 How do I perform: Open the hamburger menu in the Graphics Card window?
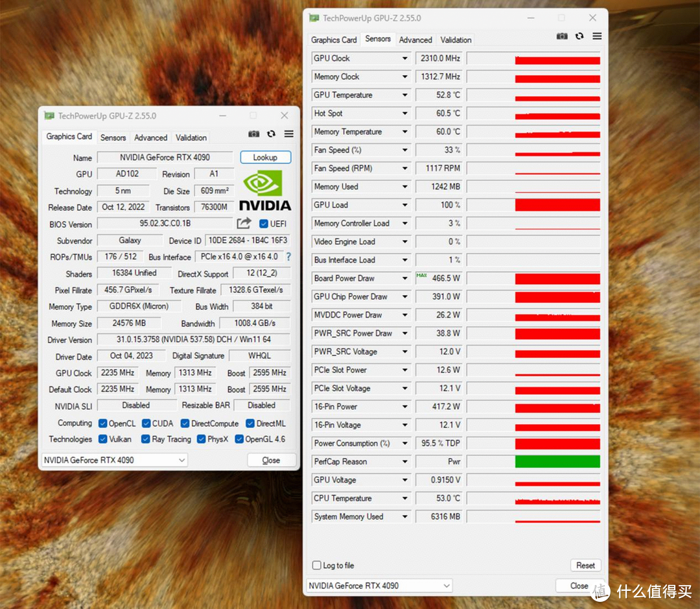(x=289, y=134)
